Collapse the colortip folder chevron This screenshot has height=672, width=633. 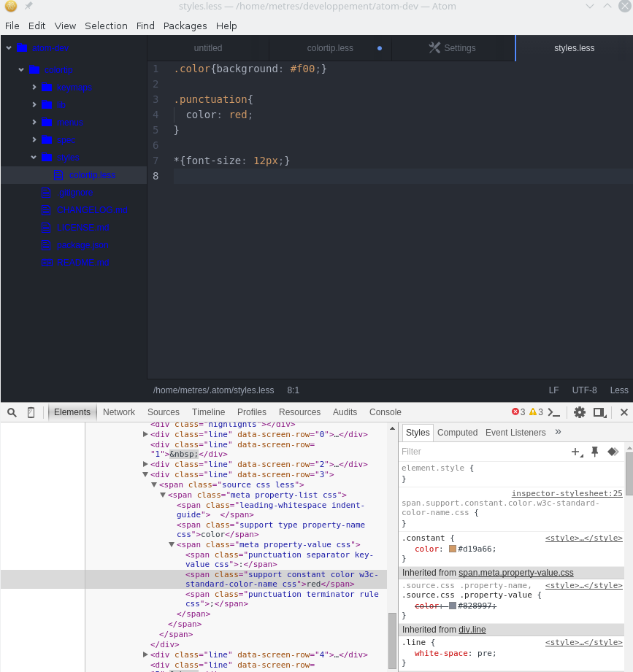tap(21, 69)
